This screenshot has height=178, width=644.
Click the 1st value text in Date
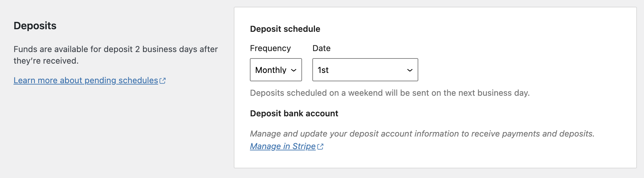323,70
